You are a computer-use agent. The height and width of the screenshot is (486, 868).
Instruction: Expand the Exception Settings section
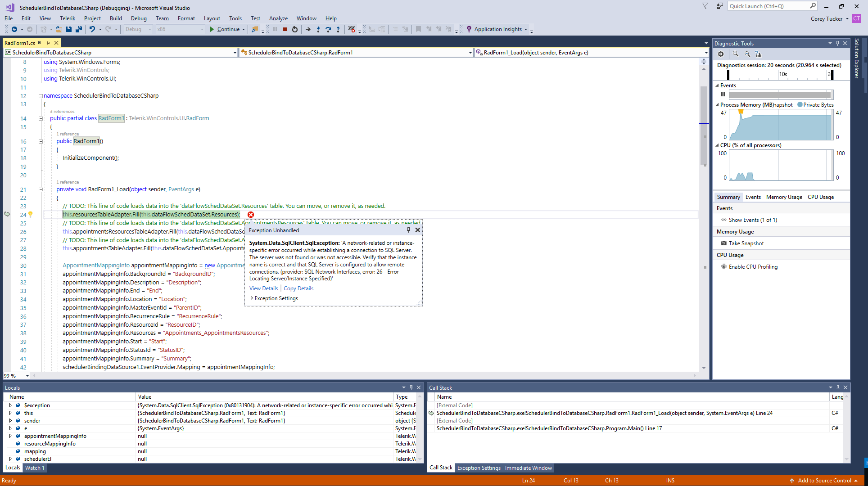252,298
